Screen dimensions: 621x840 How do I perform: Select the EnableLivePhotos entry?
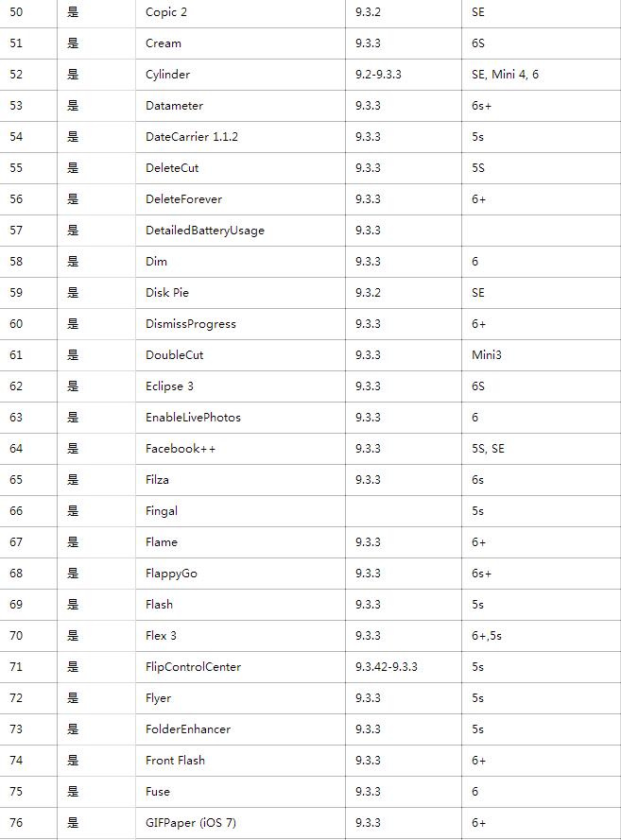pyautogui.click(x=193, y=418)
